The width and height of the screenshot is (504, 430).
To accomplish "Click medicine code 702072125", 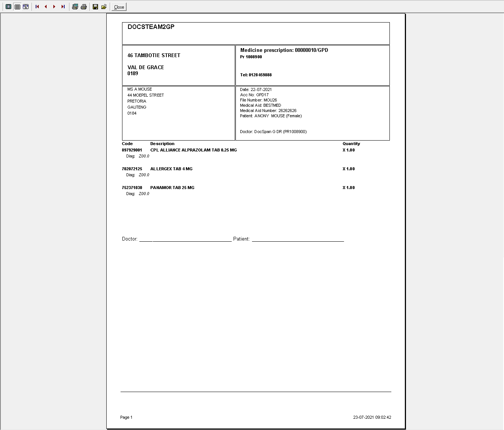I will (132, 169).
